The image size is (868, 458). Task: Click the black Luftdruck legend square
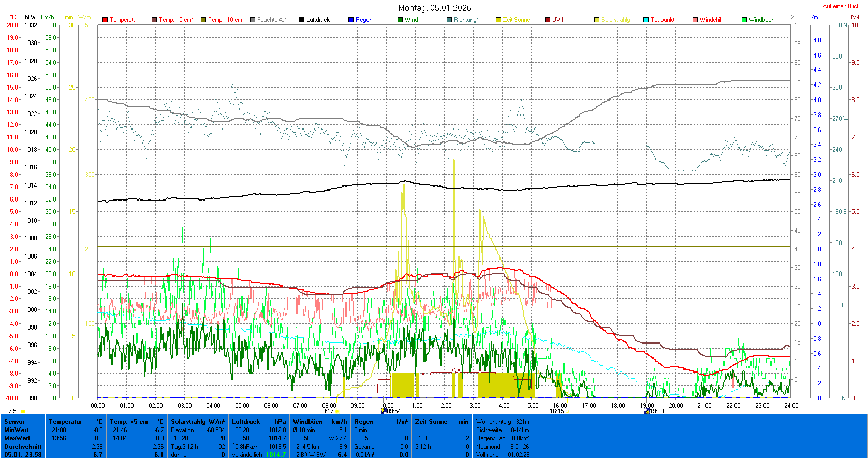click(x=302, y=20)
